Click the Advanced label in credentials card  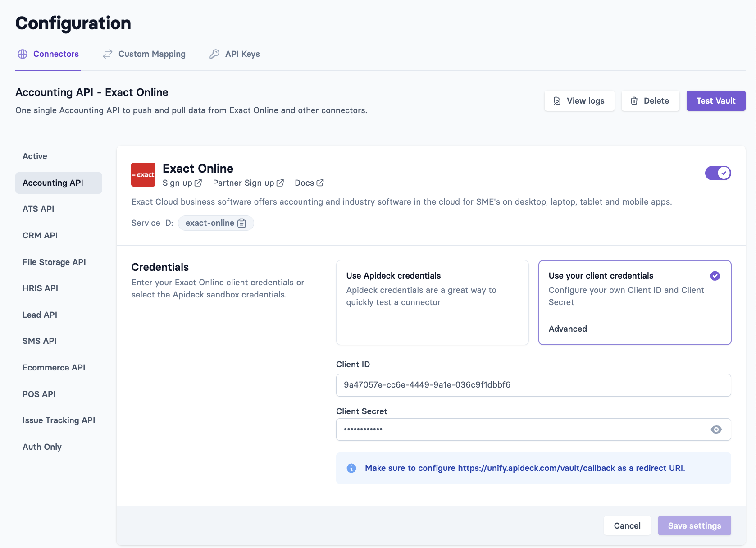[x=568, y=329]
